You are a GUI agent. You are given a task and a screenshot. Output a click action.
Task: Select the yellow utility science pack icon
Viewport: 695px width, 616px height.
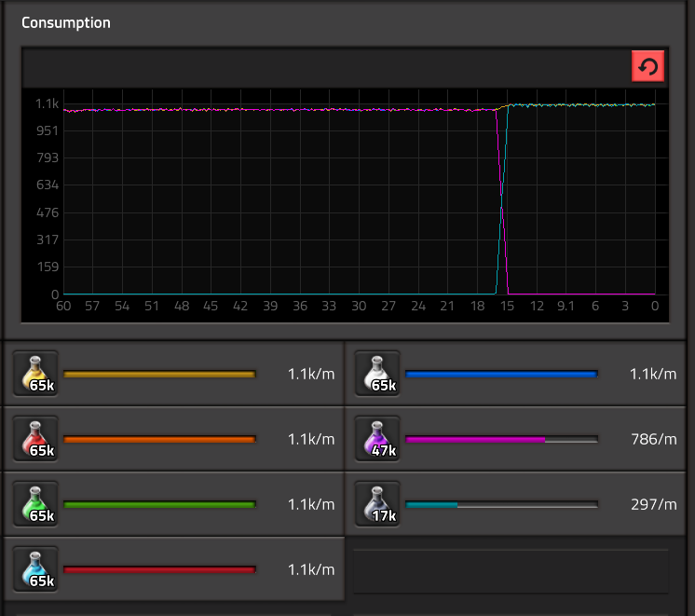[35, 374]
